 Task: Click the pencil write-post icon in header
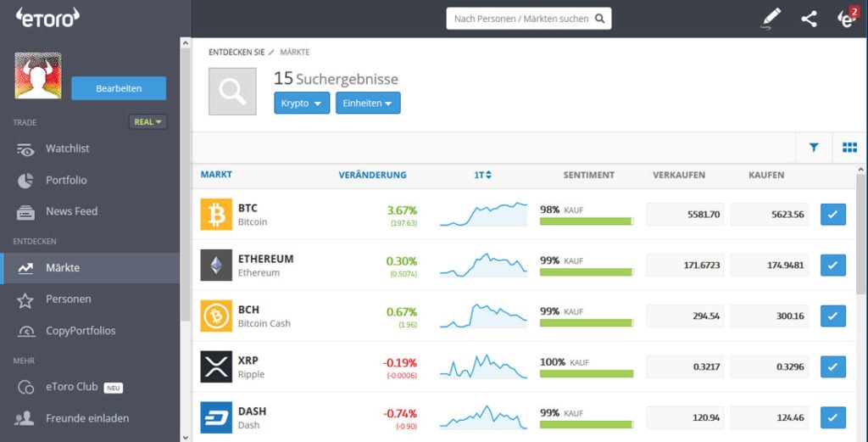point(771,18)
